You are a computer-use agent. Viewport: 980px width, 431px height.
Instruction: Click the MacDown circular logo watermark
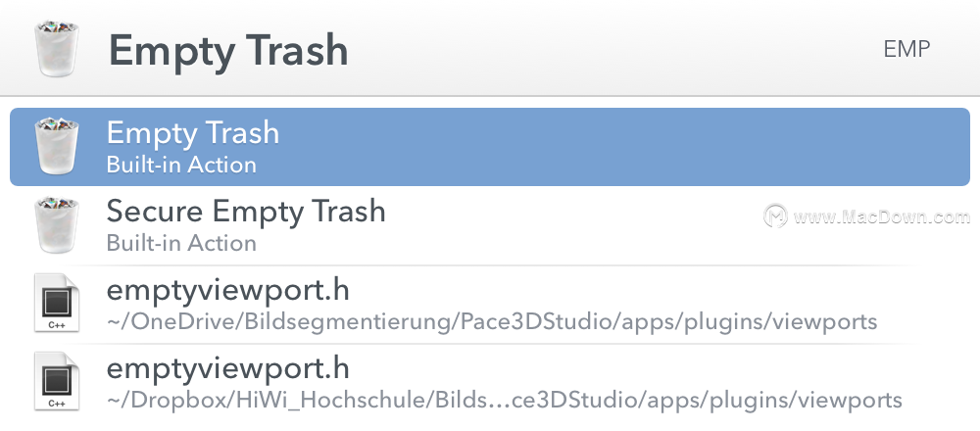[x=775, y=216]
